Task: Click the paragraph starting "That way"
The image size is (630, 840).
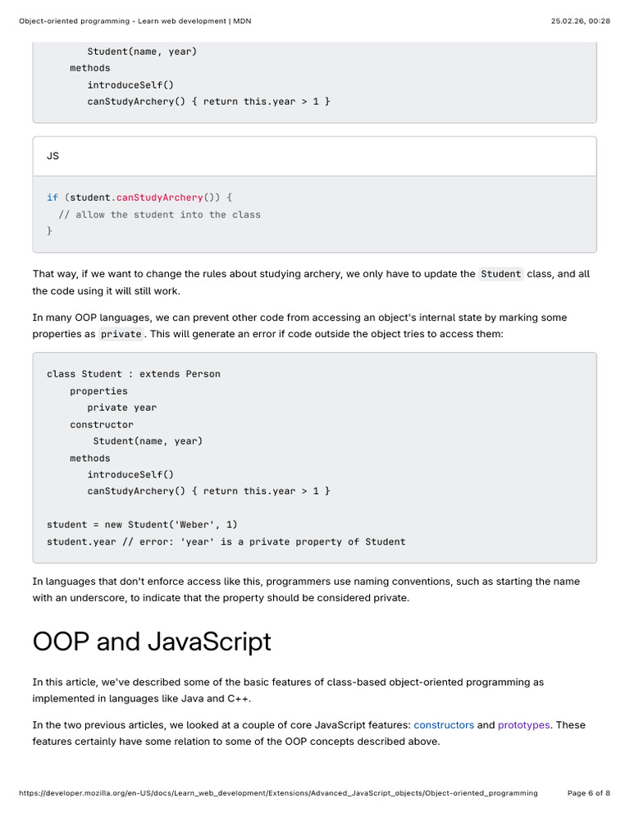Action: coord(311,282)
